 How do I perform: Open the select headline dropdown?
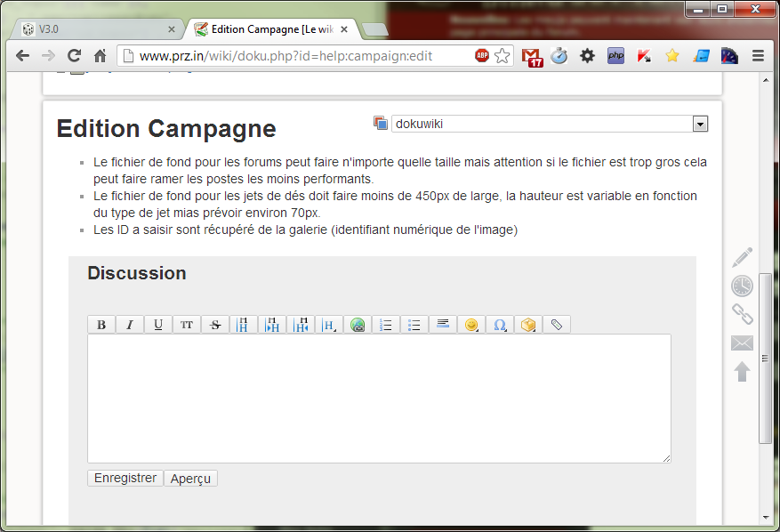tap(329, 325)
